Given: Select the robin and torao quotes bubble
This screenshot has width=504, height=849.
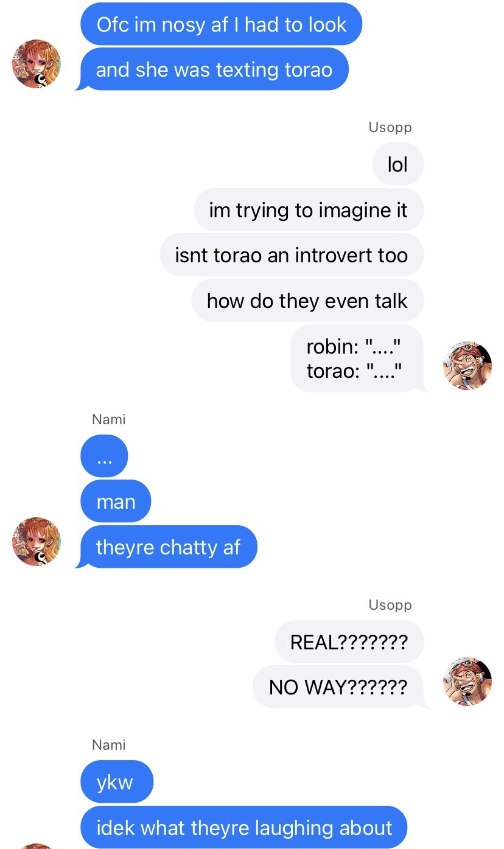Looking at the screenshot, I should click(359, 358).
